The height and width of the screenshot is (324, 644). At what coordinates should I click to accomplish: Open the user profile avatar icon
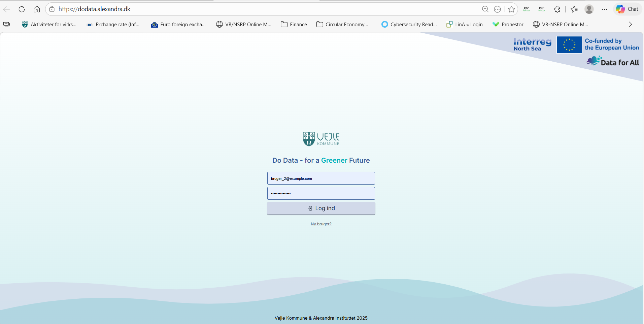tap(589, 9)
